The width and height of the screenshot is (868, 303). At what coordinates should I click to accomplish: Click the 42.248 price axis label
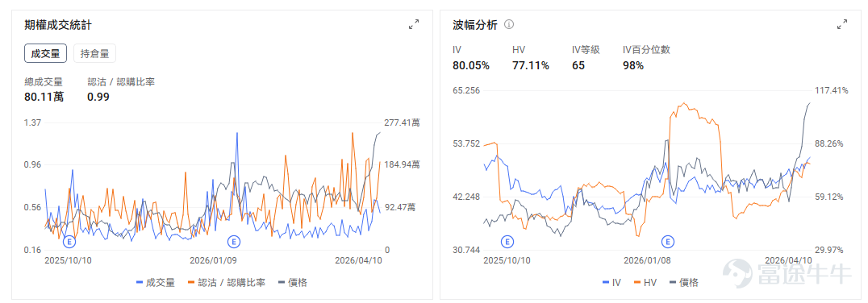(x=466, y=197)
